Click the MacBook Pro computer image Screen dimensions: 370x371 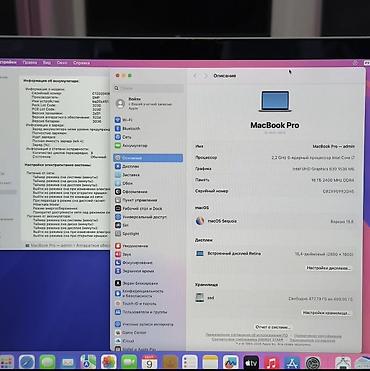click(x=275, y=101)
